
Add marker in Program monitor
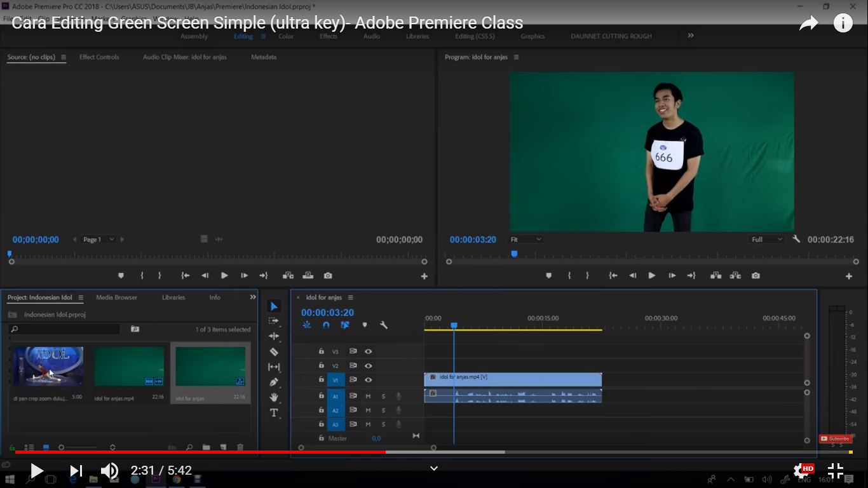click(548, 276)
